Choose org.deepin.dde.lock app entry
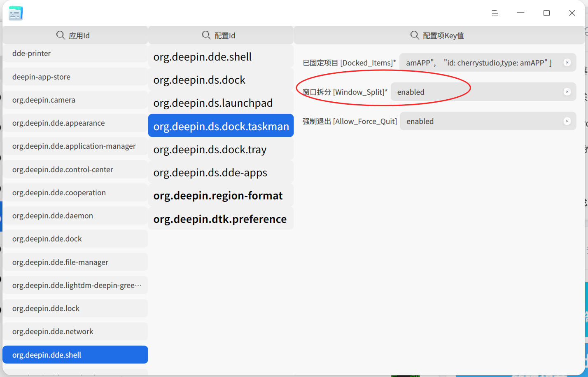This screenshot has height=377, width=588. (75, 308)
